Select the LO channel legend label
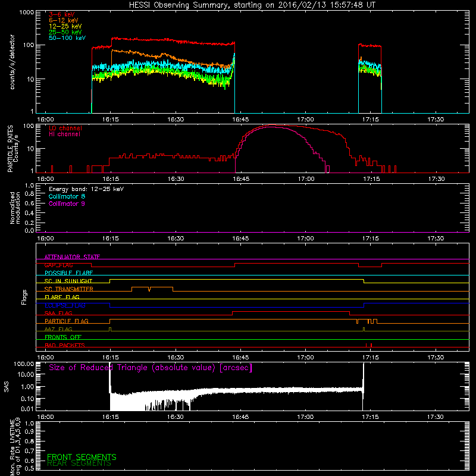The height and width of the screenshot is (476, 476). 65,128
